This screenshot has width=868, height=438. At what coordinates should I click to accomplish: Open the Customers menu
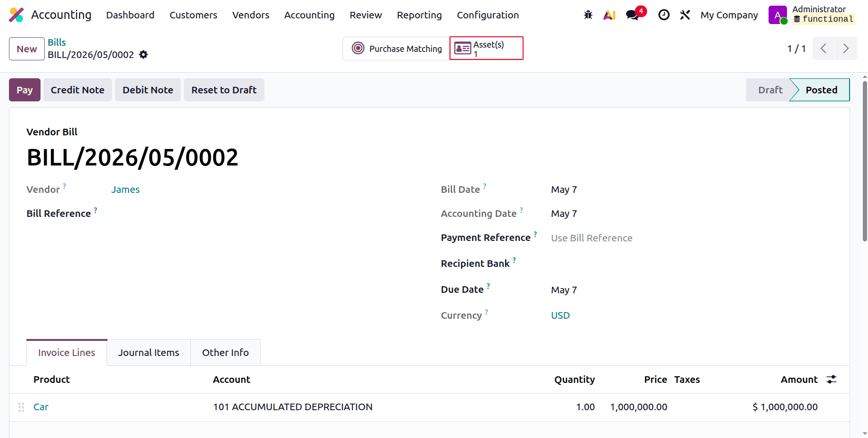[x=193, y=15]
